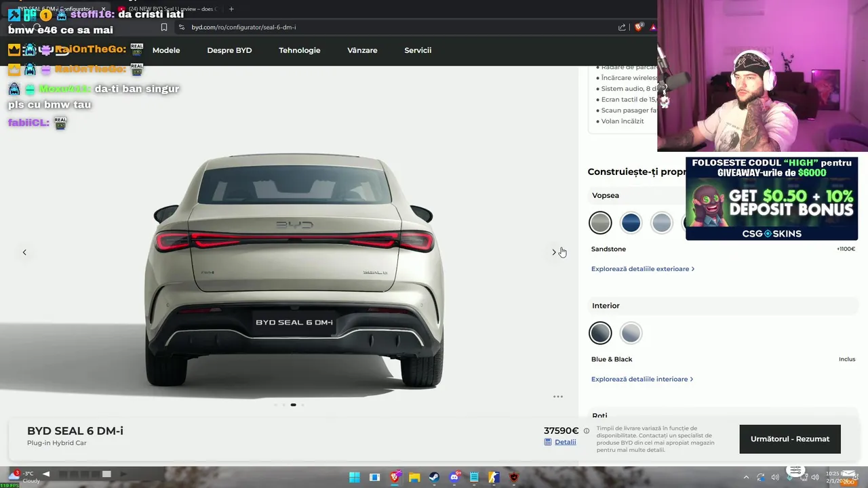Select the light interior color swatch
Image resolution: width=868 pixels, height=488 pixels.
[631, 333]
